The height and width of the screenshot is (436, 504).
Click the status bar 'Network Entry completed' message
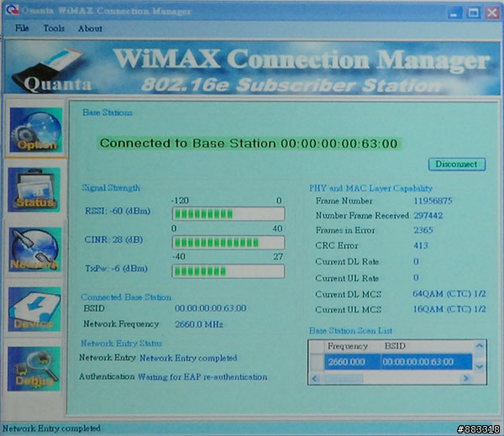pyautogui.click(x=51, y=428)
